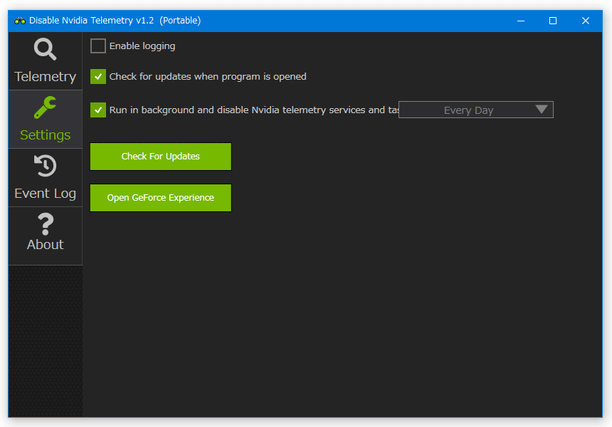Minimize the Disable Nvidia Telemetry window

(x=521, y=21)
